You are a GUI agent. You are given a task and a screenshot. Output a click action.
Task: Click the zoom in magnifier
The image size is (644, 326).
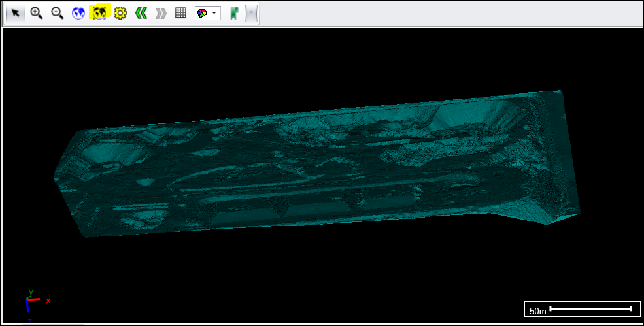(36, 13)
